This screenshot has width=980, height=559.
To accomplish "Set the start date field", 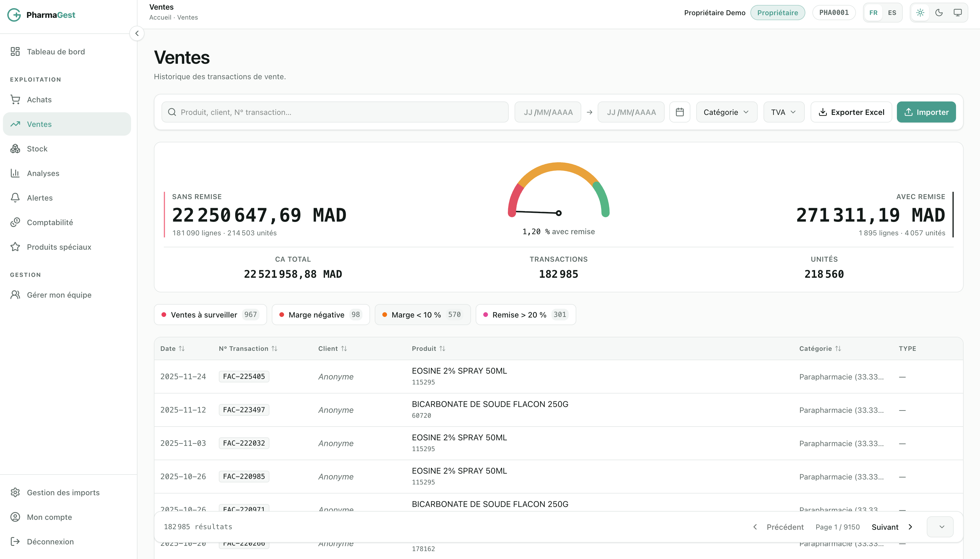I will click(x=548, y=112).
